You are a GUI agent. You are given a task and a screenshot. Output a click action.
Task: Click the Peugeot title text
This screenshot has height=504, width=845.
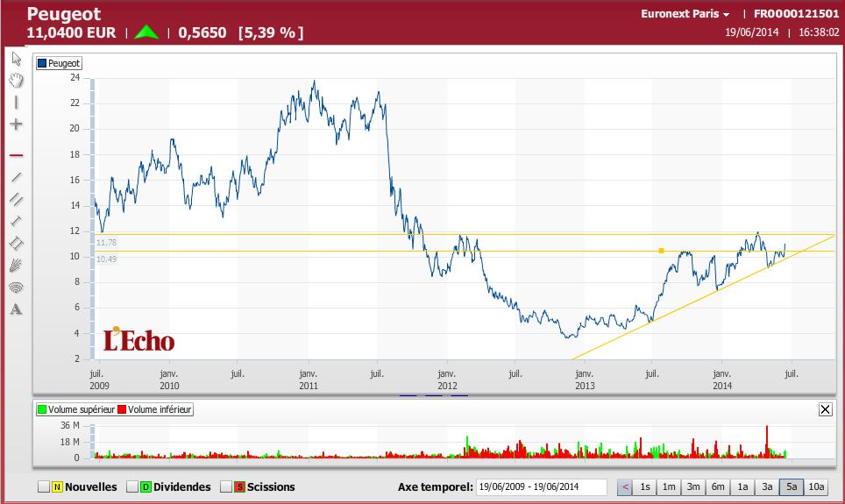coord(64,14)
